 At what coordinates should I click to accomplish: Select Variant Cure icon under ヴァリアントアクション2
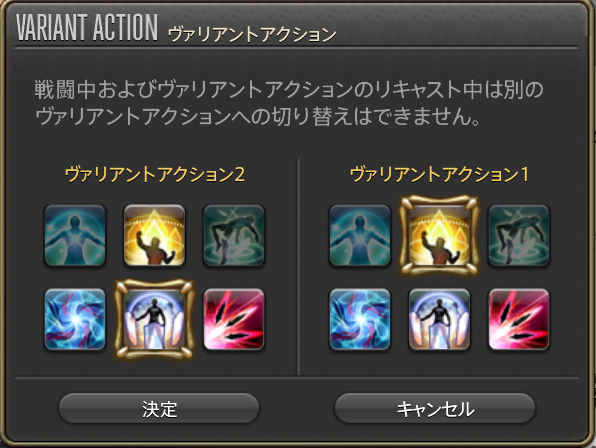click(x=75, y=235)
